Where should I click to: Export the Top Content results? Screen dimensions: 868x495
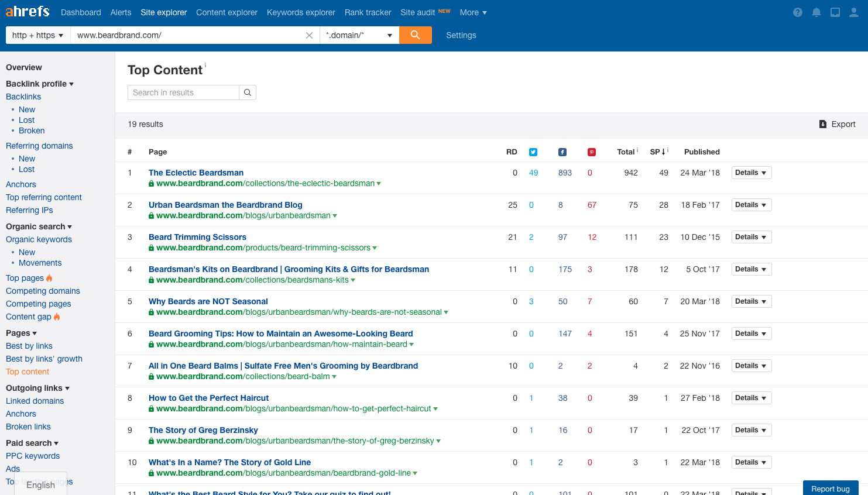tap(838, 124)
